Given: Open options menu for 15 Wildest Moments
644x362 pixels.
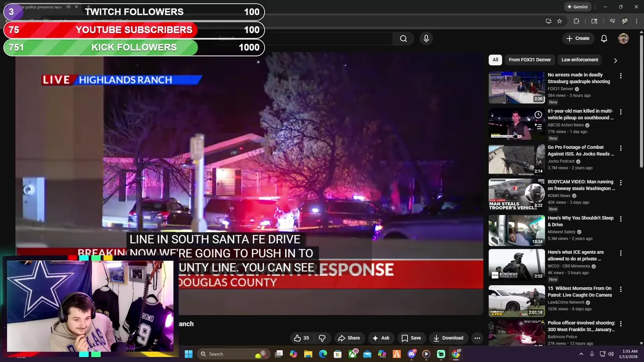Looking at the screenshot, I should [x=620, y=289].
